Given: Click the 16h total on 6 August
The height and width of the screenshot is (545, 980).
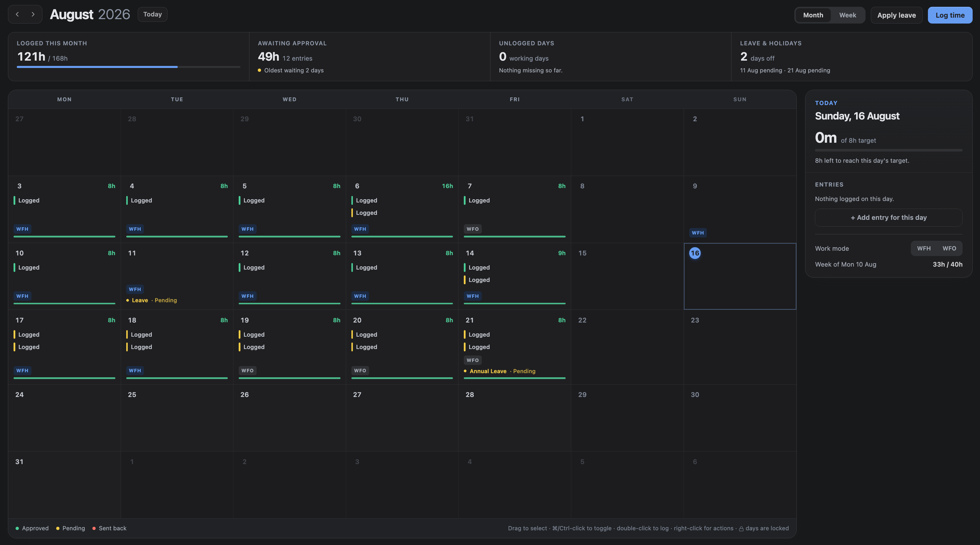Looking at the screenshot, I should click(x=447, y=186).
